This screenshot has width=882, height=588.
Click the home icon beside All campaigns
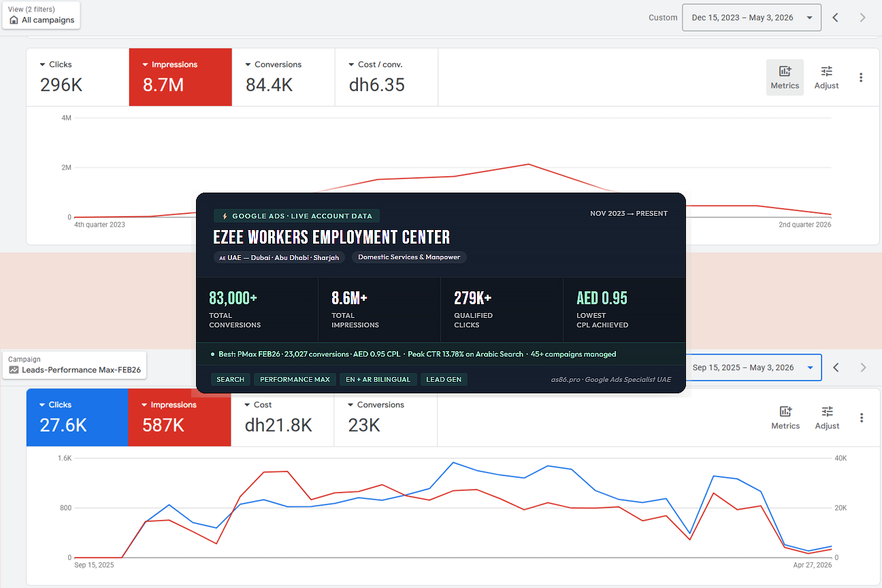tap(14, 20)
